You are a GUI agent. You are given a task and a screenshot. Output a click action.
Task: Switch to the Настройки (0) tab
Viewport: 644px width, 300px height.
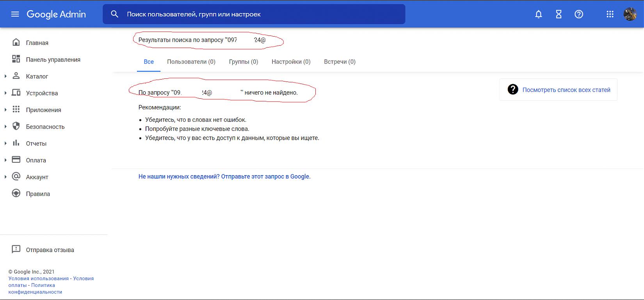pyautogui.click(x=291, y=62)
